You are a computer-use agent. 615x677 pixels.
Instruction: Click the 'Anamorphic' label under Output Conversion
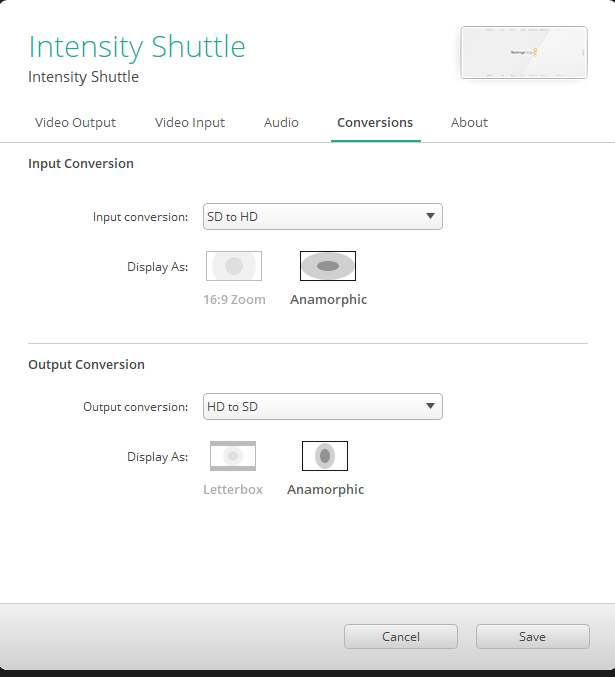(x=325, y=490)
